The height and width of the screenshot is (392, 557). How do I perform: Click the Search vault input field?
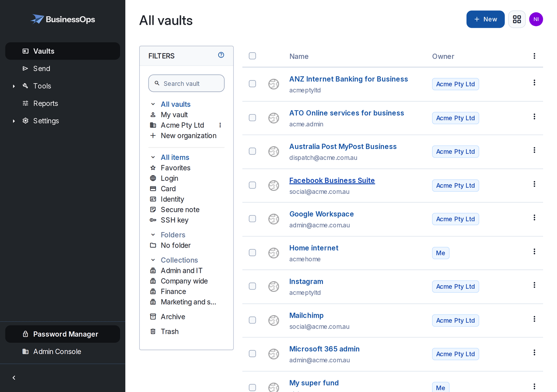[x=186, y=83]
